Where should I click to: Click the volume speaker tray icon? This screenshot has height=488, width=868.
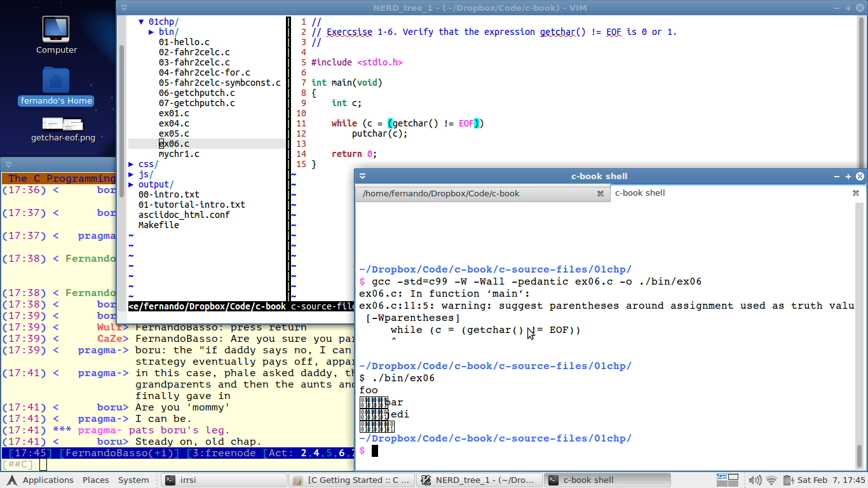tap(756, 480)
